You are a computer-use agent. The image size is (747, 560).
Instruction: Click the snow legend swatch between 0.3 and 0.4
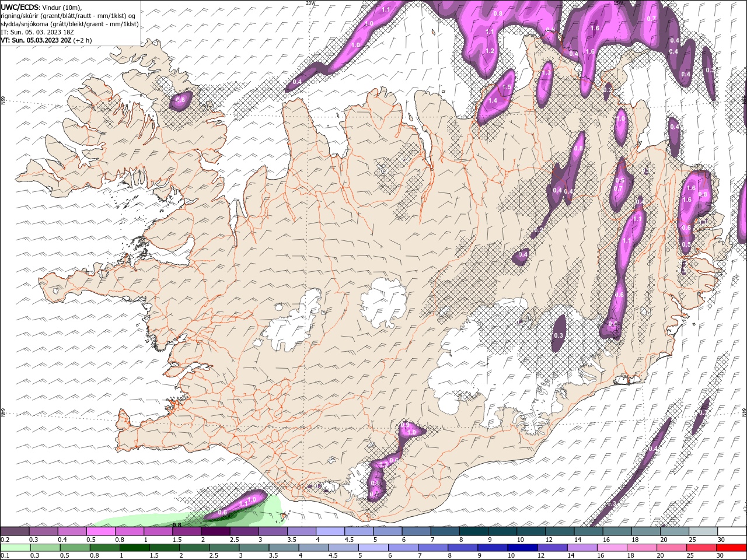(43, 531)
